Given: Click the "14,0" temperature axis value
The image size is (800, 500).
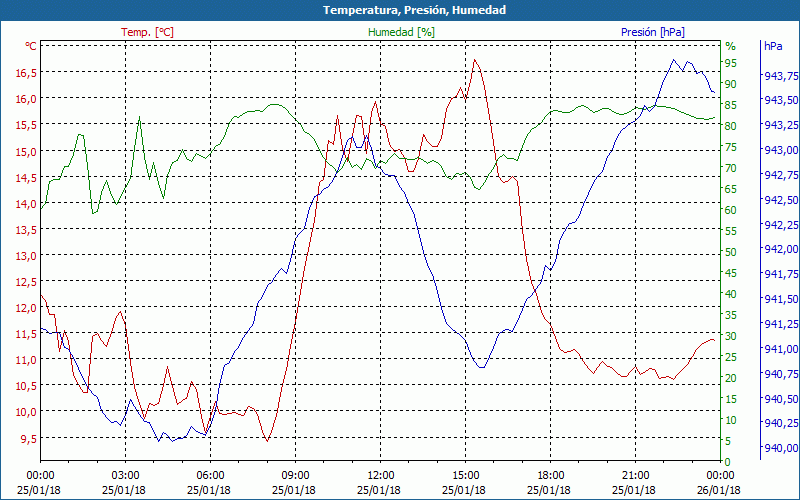Looking at the screenshot, I should pos(26,204).
